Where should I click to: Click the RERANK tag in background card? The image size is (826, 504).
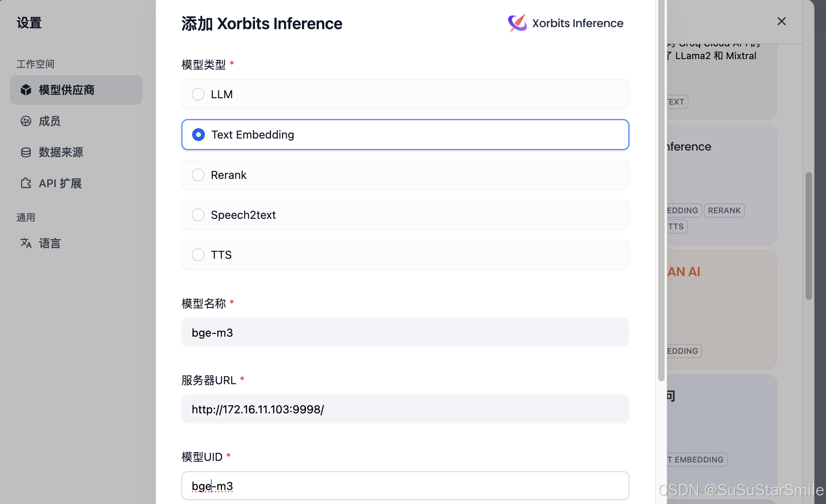724,210
